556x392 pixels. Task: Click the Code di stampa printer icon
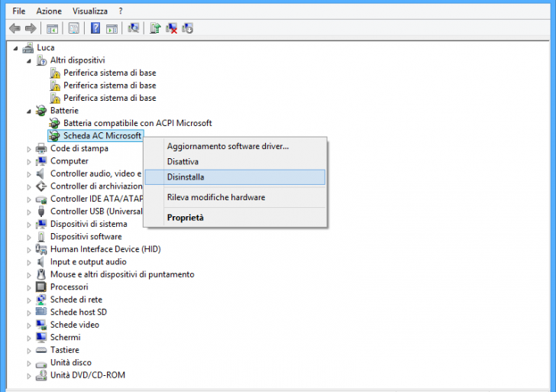click(41, 148)
